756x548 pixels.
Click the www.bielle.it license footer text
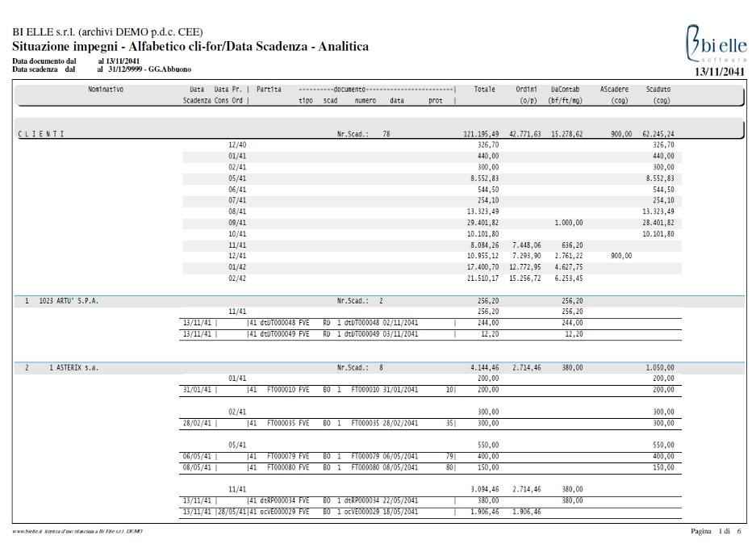pos(77,531)
